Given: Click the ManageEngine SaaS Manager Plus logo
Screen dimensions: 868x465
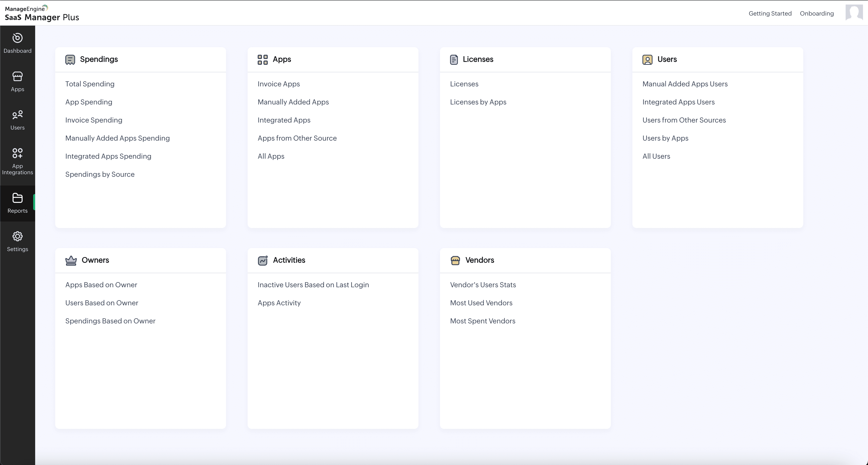Looking at the screenshot, I should tap(42, 14).
